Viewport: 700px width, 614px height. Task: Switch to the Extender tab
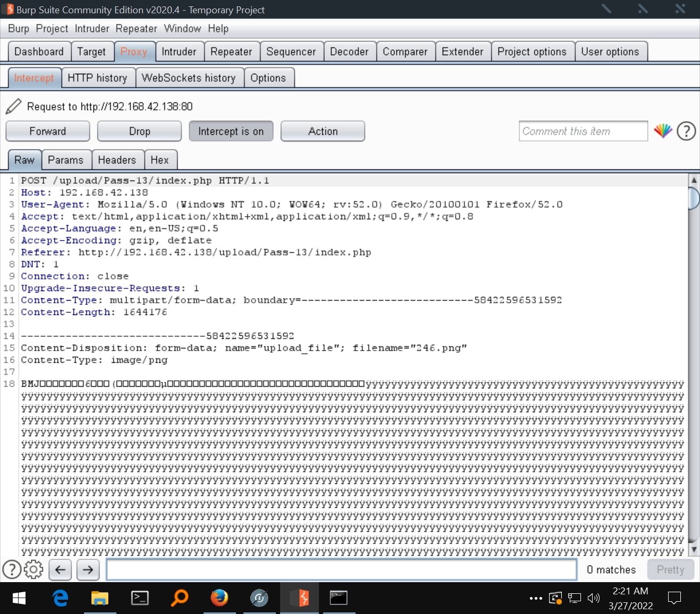[x=462, y=52]
